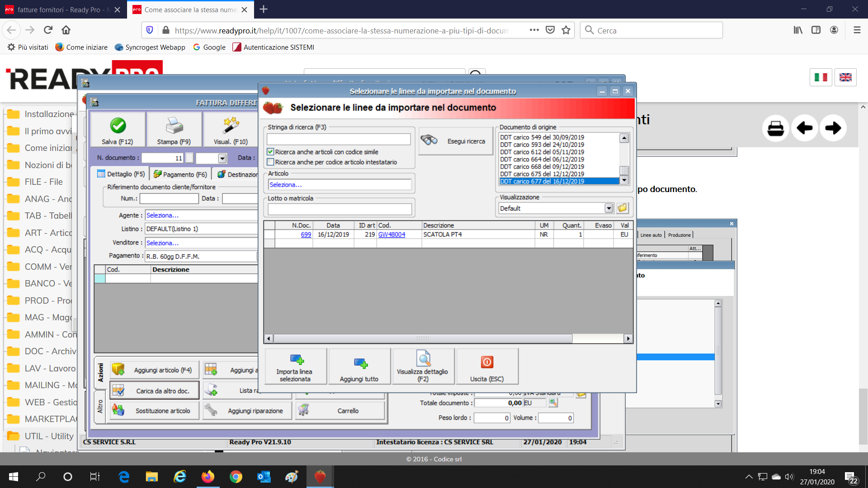Open Più visitati bookmark

[28, 47]
